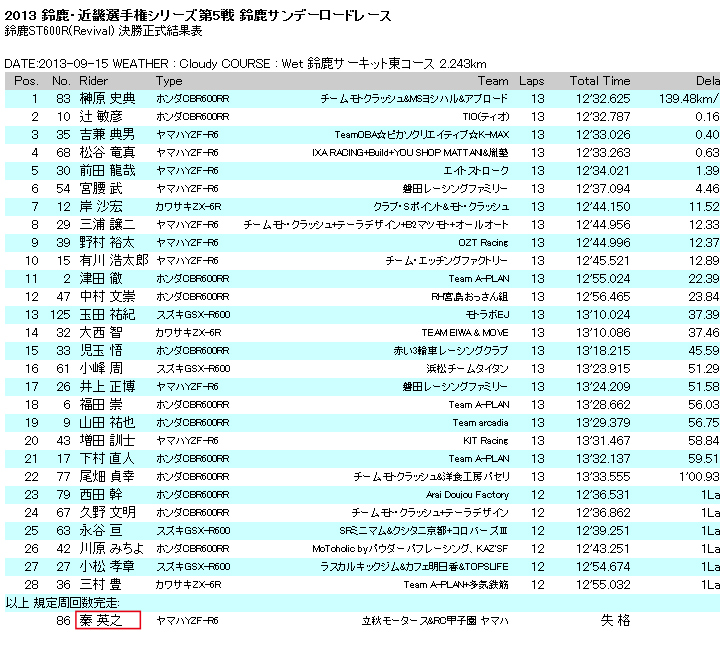
Task: Click rider name 宮腰 武
Action: click(101, 188)
